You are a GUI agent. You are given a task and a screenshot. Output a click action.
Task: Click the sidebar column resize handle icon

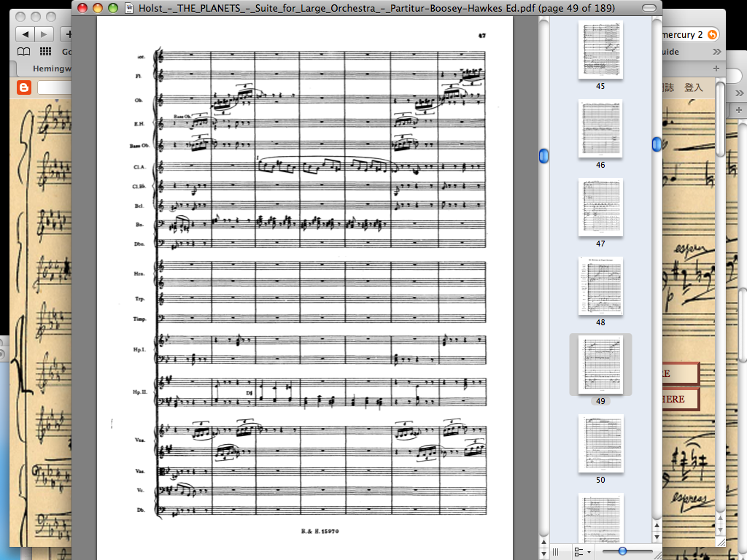(x=555, y=552)
